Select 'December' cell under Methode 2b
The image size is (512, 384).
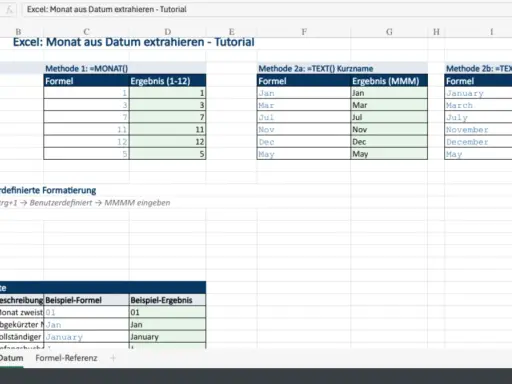click(x=479, y=142)
